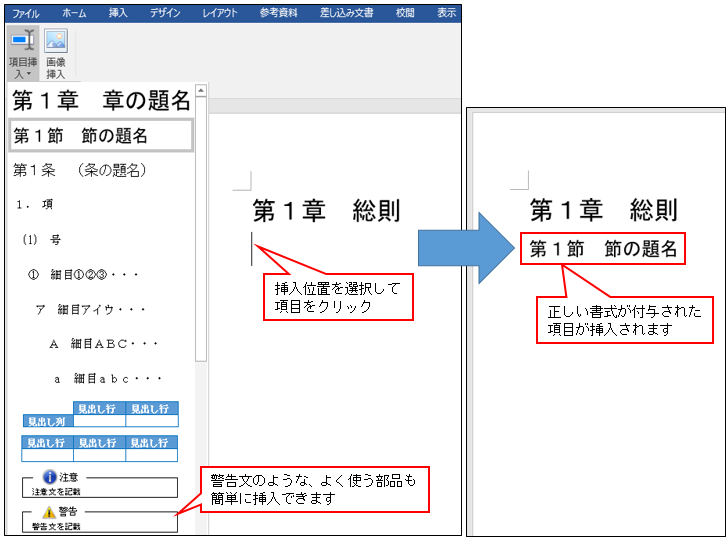Click the item panel scroll up arrow
This screenshot has height=537, width=726.
(201, 91)
